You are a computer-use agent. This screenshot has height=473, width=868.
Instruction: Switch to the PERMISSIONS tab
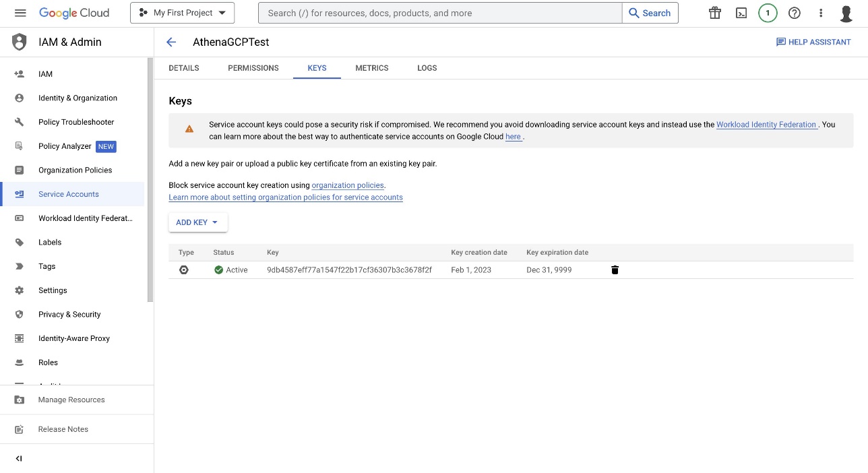click(253, 68)
